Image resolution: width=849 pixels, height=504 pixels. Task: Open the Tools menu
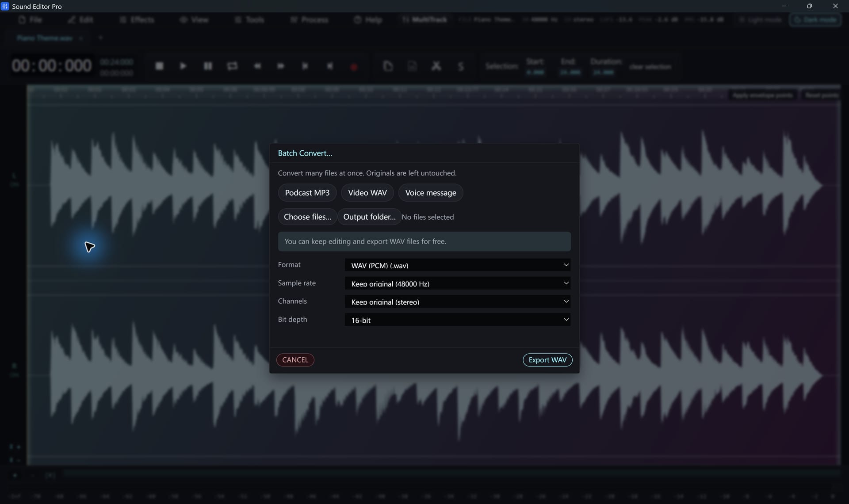click(x=249, y=20)
